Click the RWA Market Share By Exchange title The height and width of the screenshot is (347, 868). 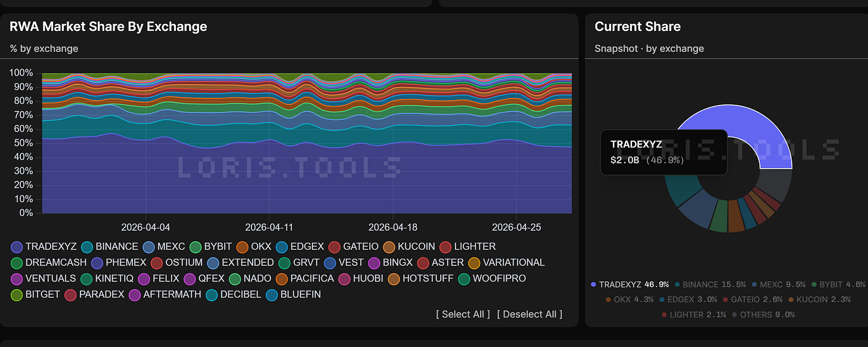click(x=108, y=26)
